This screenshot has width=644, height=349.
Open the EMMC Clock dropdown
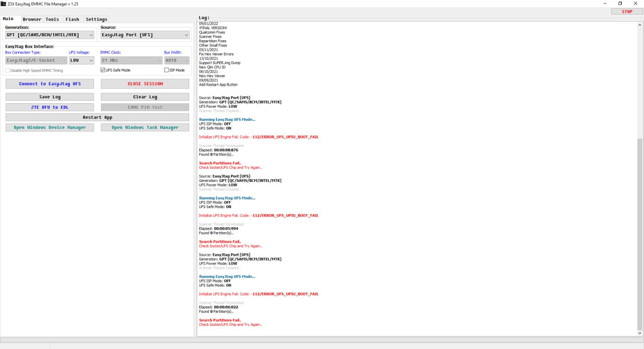tap(131, 60)
